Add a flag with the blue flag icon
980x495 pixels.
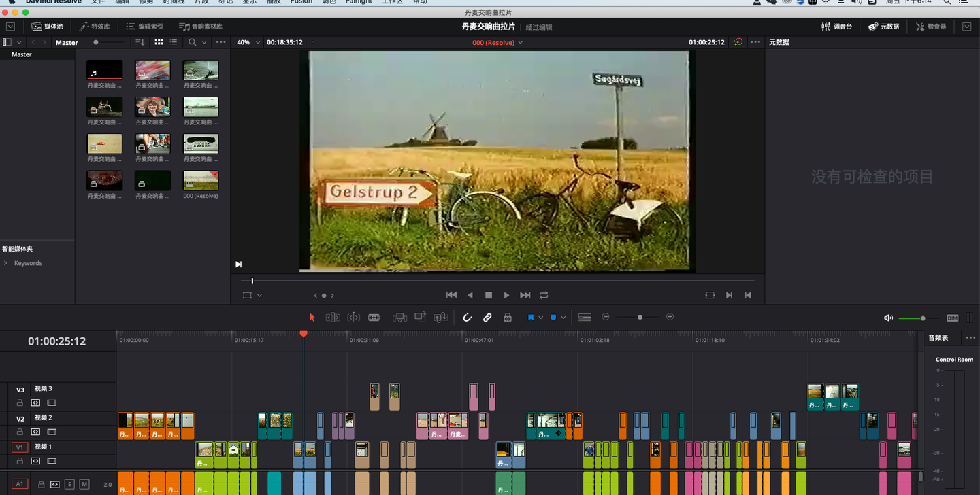point(531,318)
